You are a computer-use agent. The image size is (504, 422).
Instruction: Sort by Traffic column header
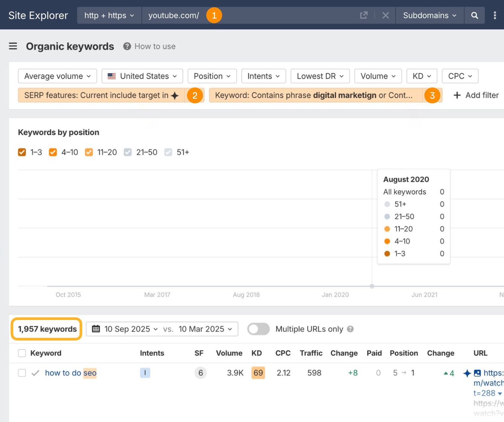311,353
